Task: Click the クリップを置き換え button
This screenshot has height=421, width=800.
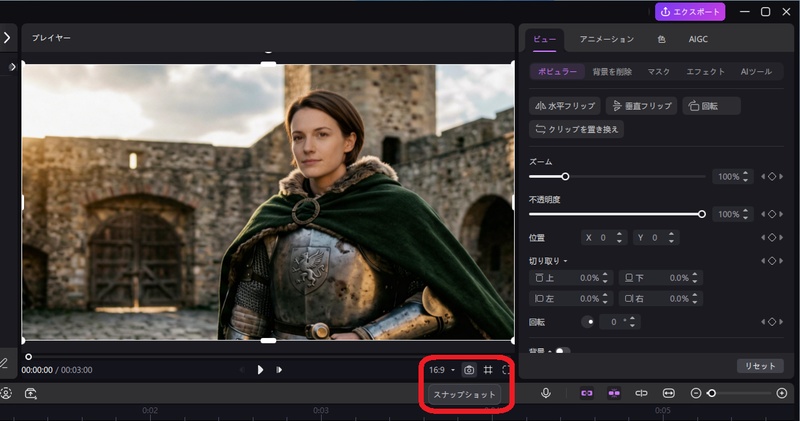Action: coord(577,129)
